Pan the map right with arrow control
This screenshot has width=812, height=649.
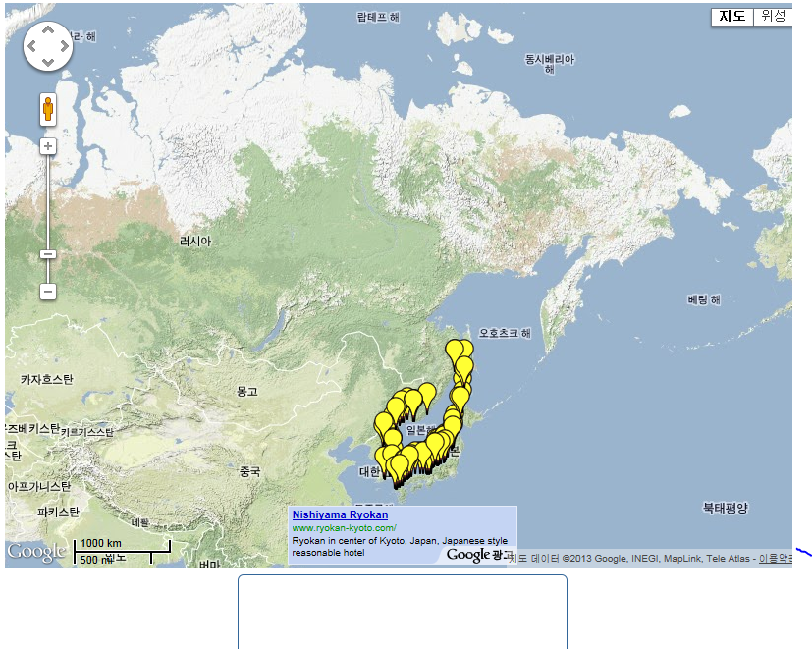[x=64, y=46]
